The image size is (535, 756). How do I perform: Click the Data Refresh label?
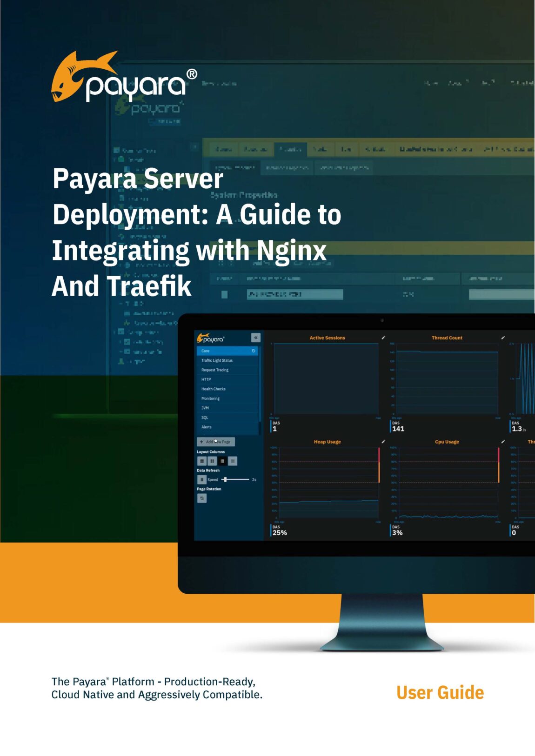pos(208,471)
